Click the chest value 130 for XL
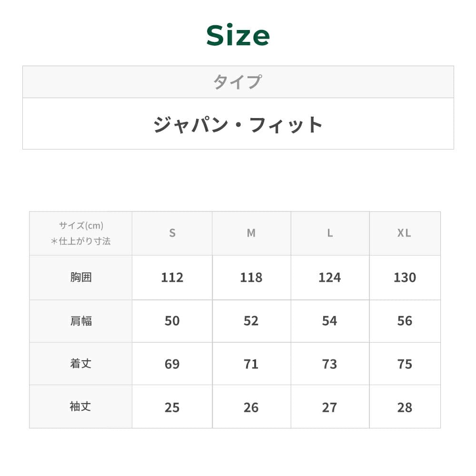The image size is (476, 476). pyautogui.click(x=405, y=278)
